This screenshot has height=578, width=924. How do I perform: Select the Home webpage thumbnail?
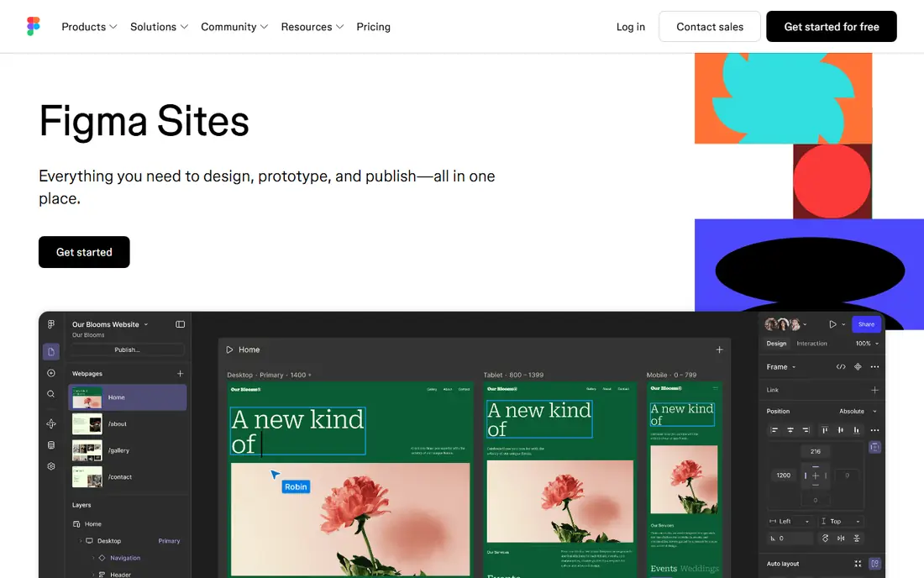87,397
